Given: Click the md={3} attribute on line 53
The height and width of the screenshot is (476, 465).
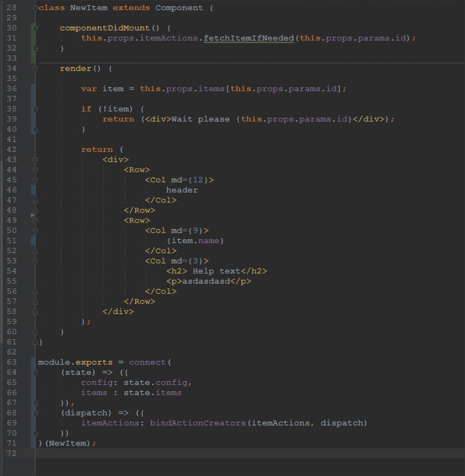Looking at the screenshot, I should click(187, 261).
